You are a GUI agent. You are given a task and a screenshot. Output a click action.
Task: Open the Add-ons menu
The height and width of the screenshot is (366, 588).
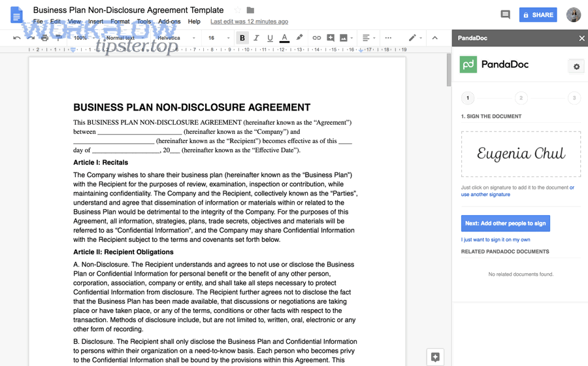click(x=169, y=22)
